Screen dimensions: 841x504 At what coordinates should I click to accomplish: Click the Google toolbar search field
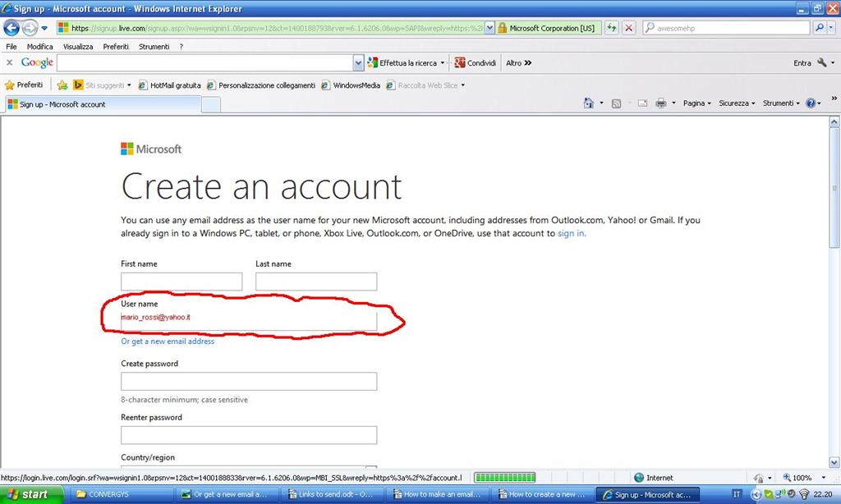(x=205, y=62)
